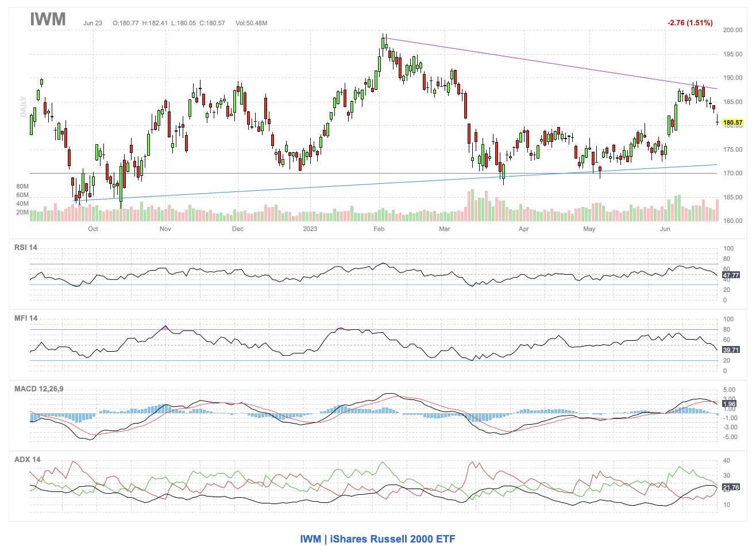This screenshot has width=756, height=546.
Task: Select the ADX 21.76 value tag
Action: (730, 487)
